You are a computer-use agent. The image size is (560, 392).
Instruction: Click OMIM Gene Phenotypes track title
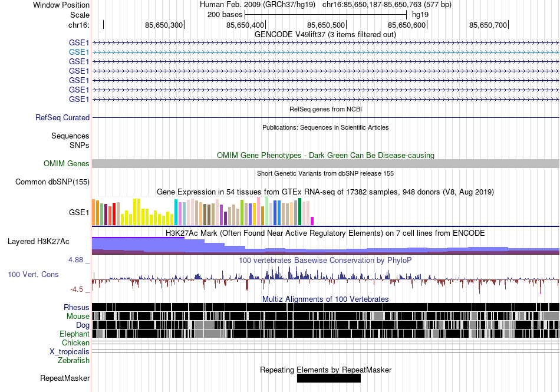(326, 155)
